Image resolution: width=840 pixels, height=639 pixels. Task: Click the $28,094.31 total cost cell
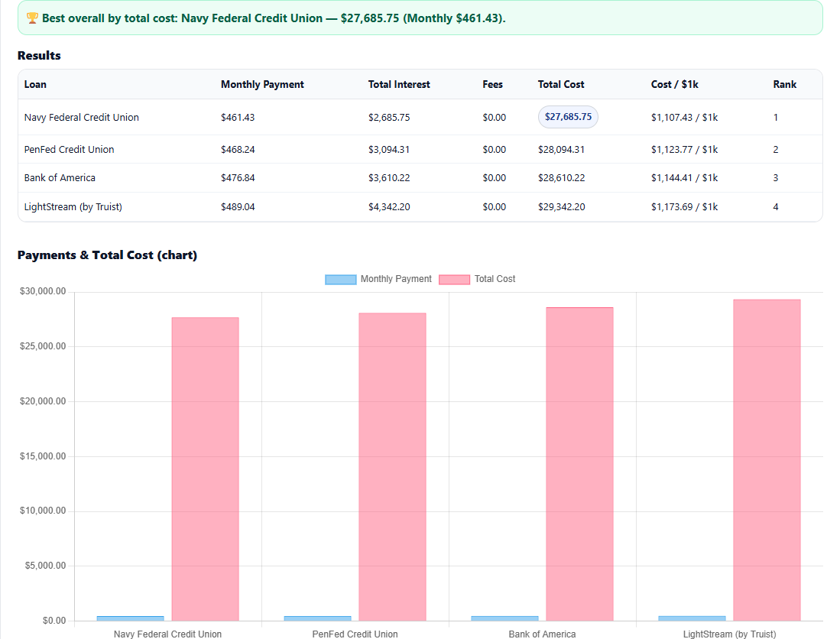(x=562, y=150)
